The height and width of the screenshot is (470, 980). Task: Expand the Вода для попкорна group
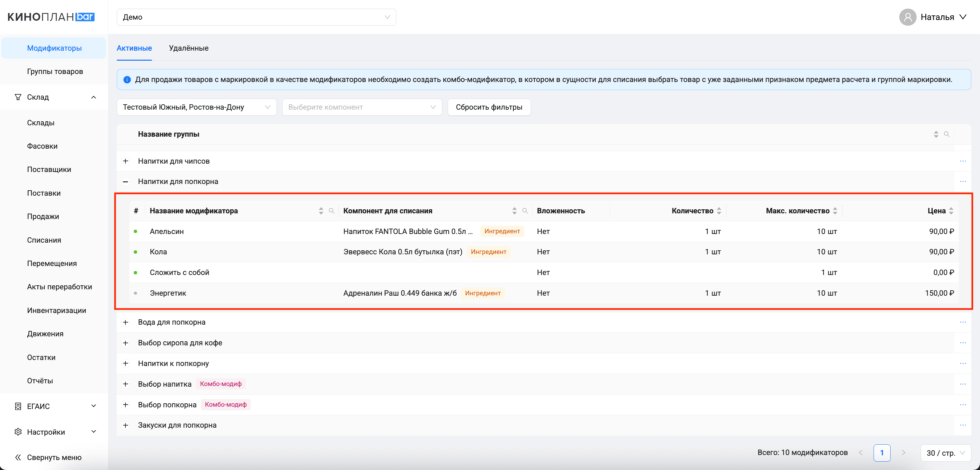[125, 322]
